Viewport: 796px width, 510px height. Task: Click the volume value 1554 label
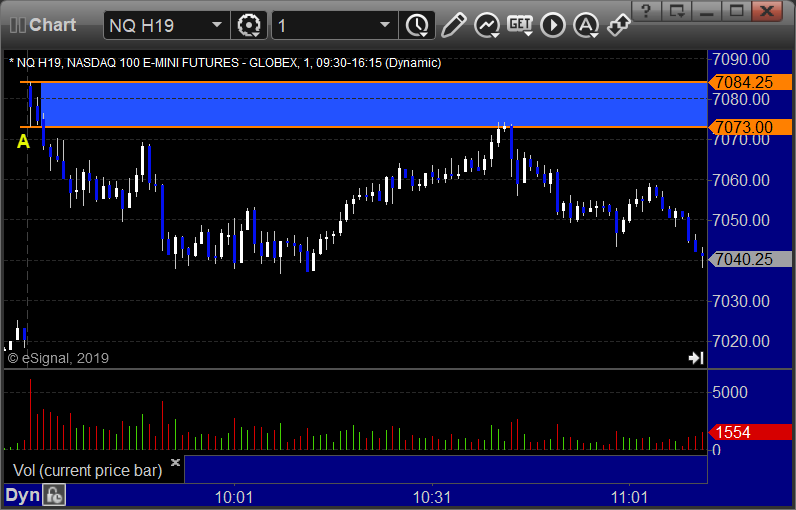click(750, 432)
